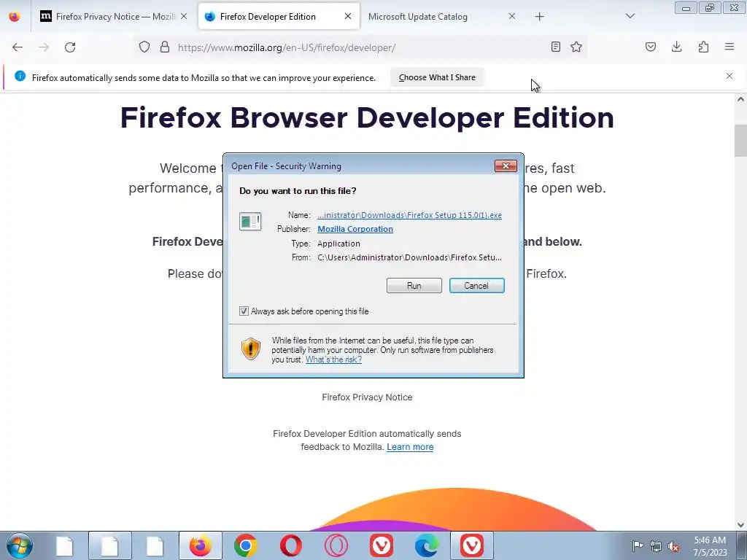
Task: Open Action Center flag tray icon
Action: [x=638, y=546]
